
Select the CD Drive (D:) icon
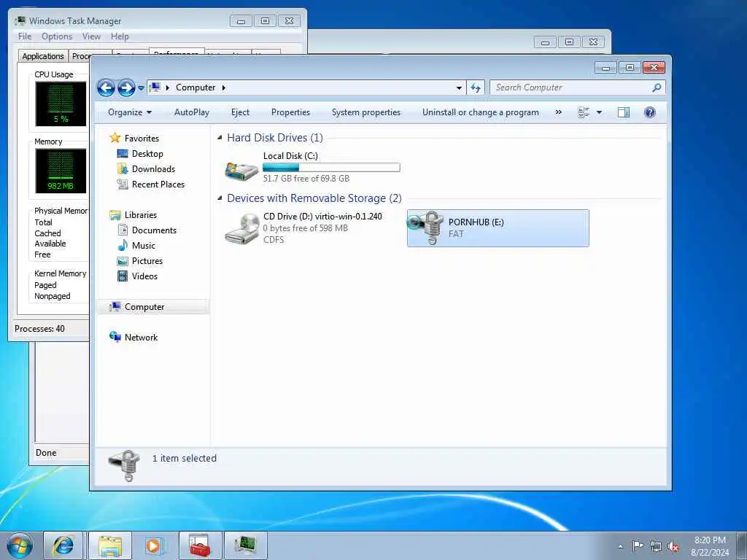click(241, 228)
